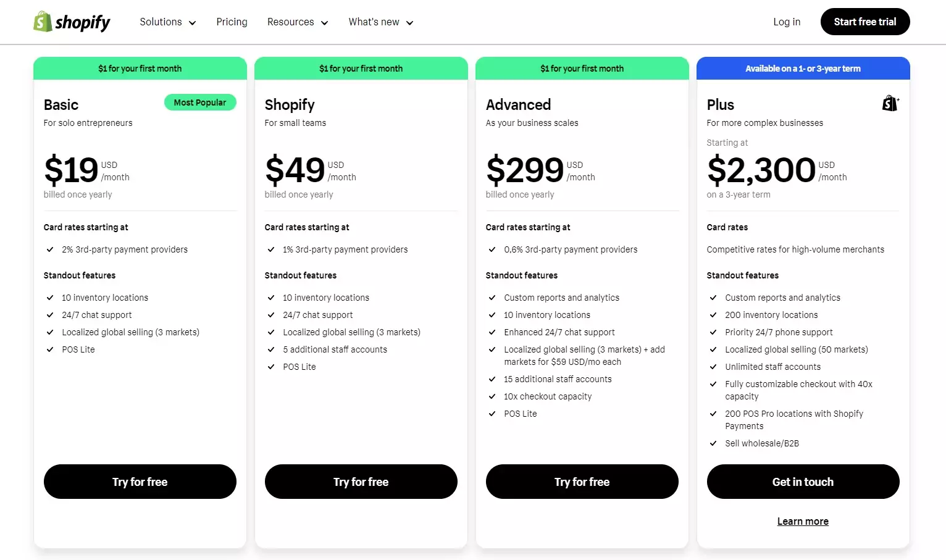
Task: Go to the Pricing page
Action: [232, 22]
